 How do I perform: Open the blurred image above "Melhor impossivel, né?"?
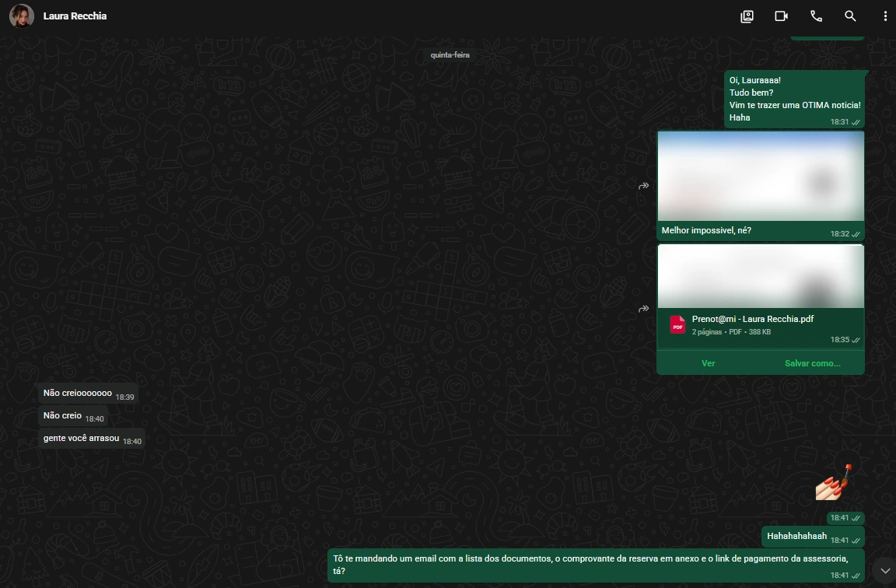[x=761, y=176]
